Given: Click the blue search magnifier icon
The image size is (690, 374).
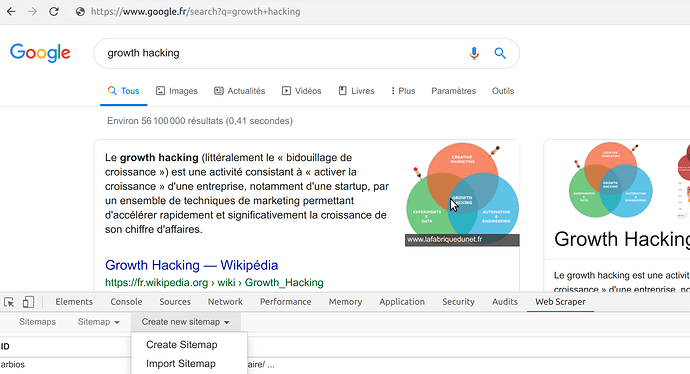Looking at the screenshot, I should click(500, 53).
